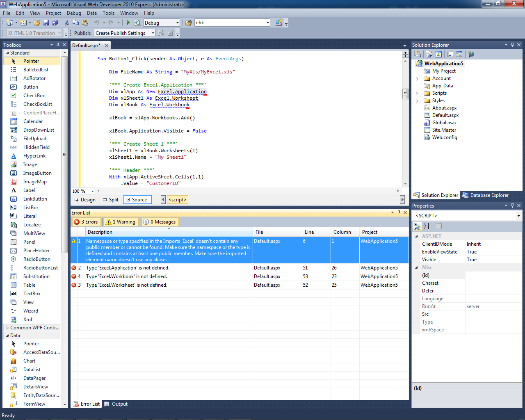Click the Open File folder icon
The width and height of the screenshot is (525, 420).
point(37,23)
